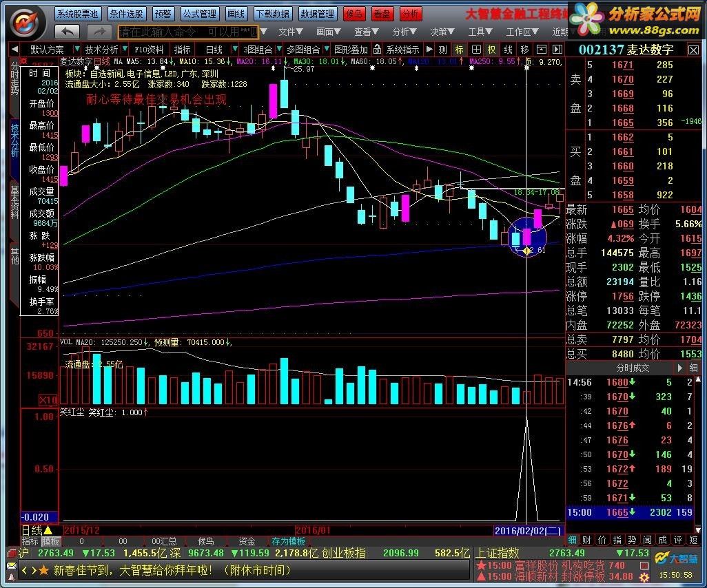
Task: Toggle the 权 ex-rights icon
Action: 491,50
